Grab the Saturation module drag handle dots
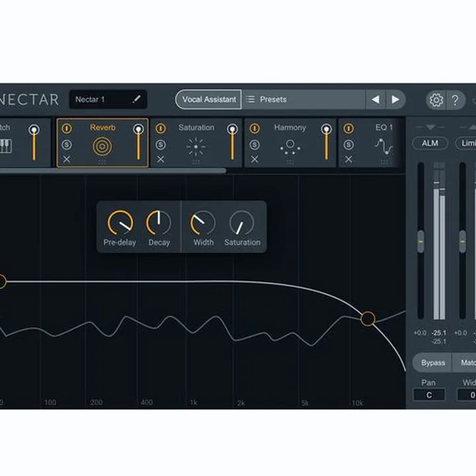 tap(196, 162)
